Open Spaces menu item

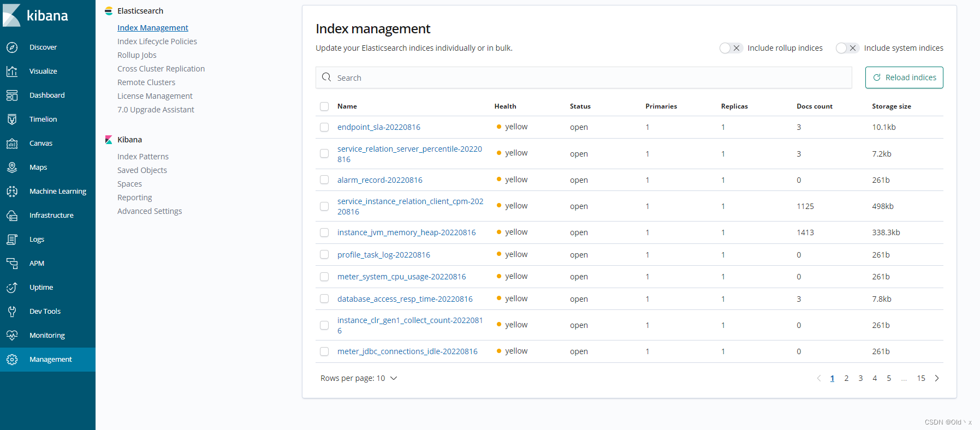(129, 184)
